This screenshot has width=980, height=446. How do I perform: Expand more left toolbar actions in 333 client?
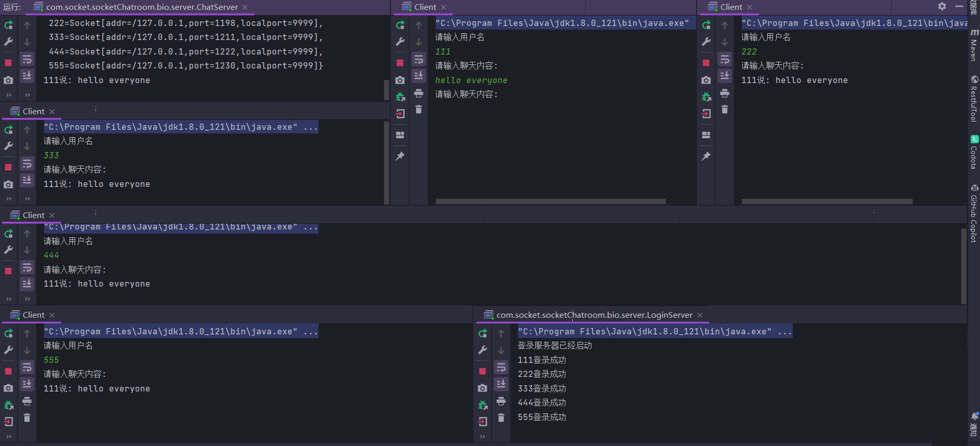[x=8, y=199]
